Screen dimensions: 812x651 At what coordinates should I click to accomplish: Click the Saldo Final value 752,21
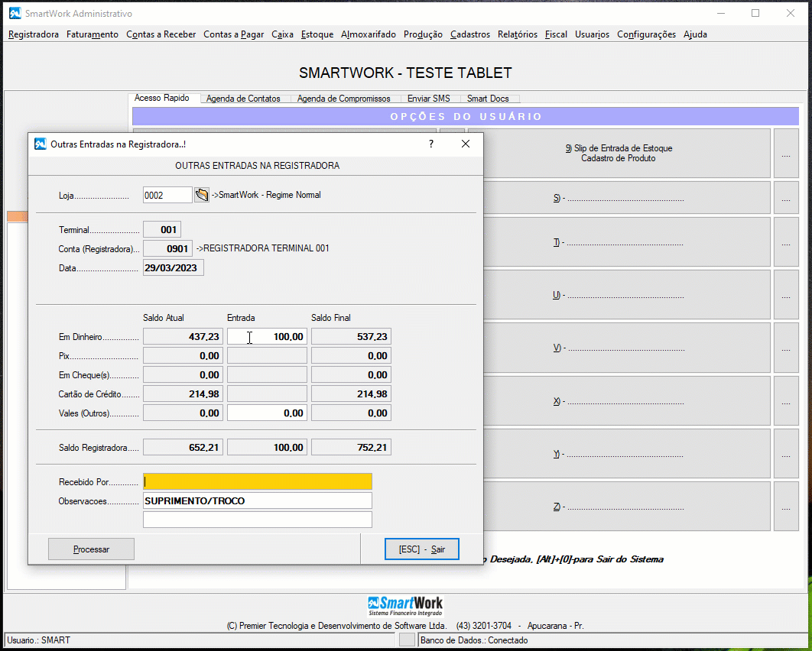point(351,447)
